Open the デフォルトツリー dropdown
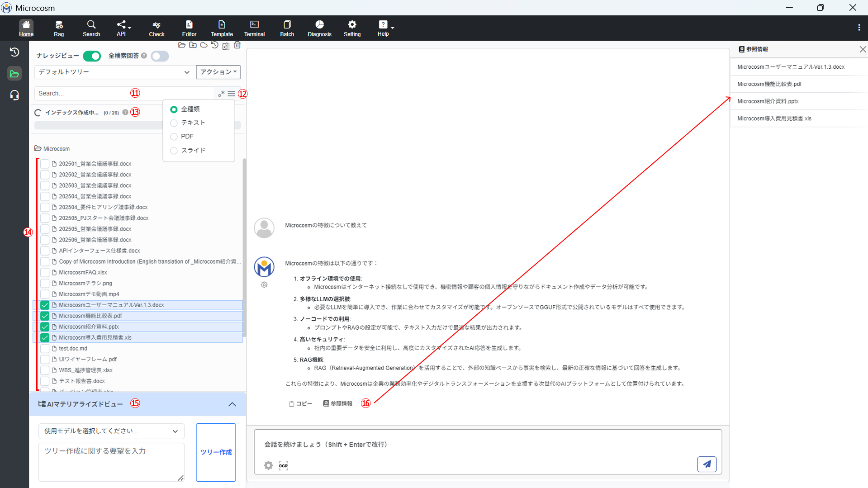This screenshot has width=868, height=488. pos(114,72)
